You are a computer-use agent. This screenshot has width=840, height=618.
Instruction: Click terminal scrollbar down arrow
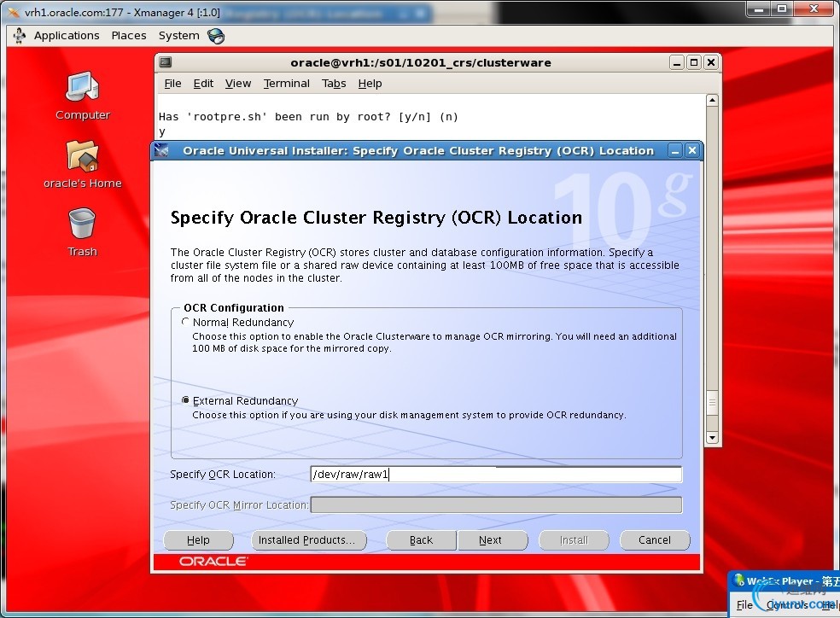click(x=712, y=437)
